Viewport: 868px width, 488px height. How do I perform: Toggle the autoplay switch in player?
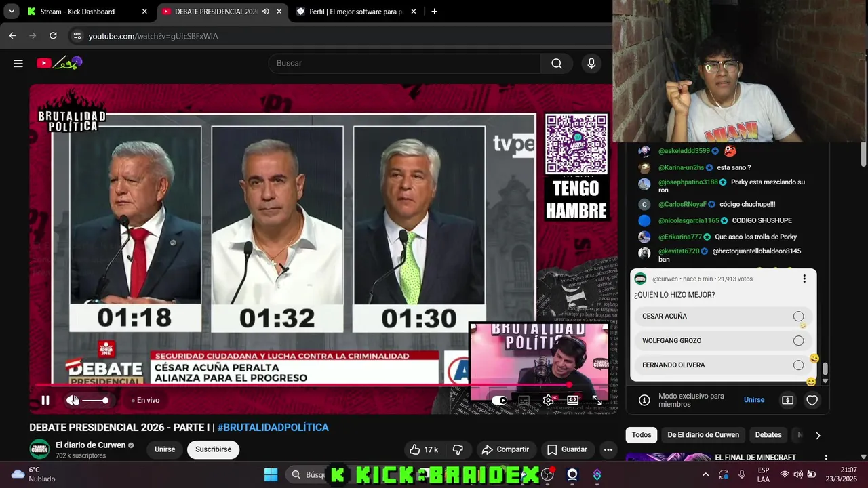click(x=499, y=401)
